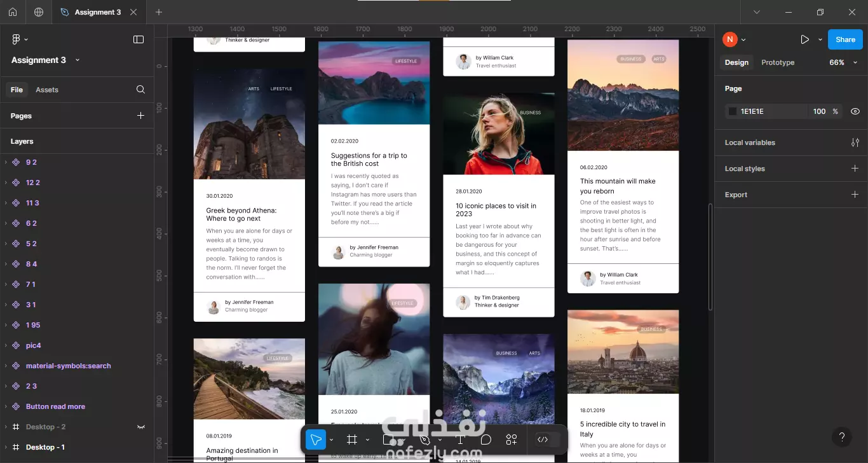This screenshot has height=463, width=868.
Task: Open the Figma main menu logo
Action: click(x=17, y=39)
